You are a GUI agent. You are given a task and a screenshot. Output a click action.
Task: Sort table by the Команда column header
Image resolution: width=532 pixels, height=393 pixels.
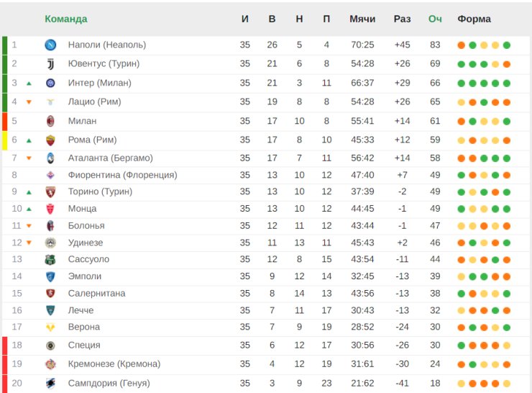click(x=66, y=19)
